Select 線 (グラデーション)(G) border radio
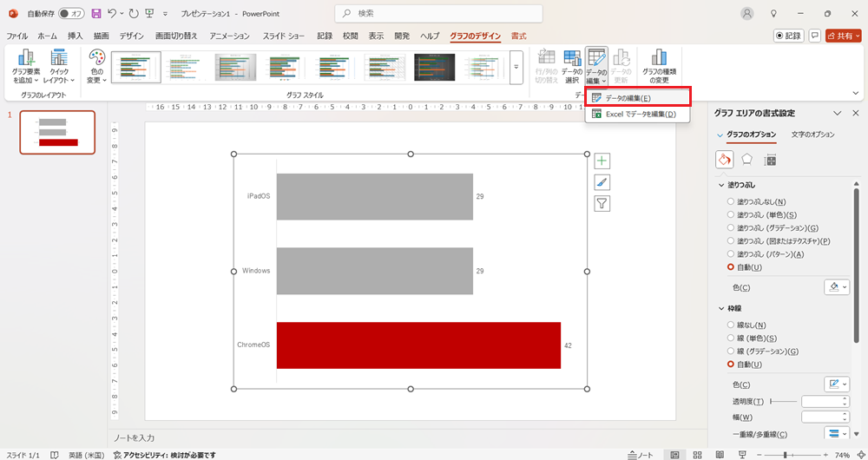Screen dimensions: 868x460 pos(763,352)
